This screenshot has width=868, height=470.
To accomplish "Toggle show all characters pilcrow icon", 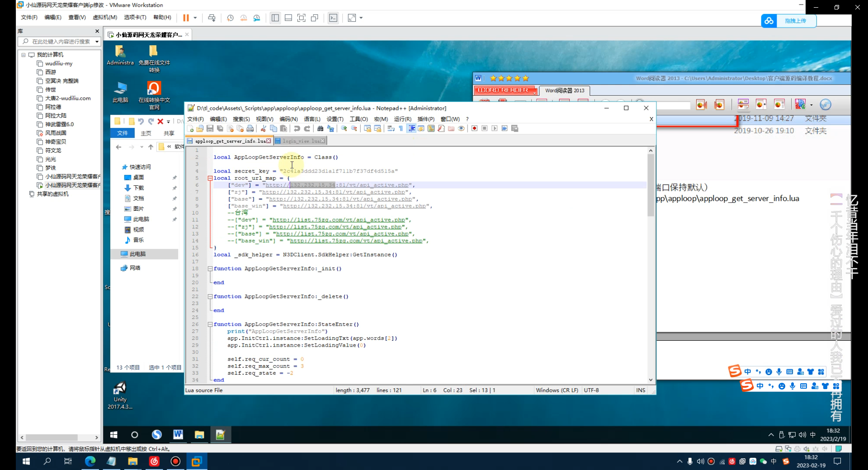I will click(x=401, y=129).
